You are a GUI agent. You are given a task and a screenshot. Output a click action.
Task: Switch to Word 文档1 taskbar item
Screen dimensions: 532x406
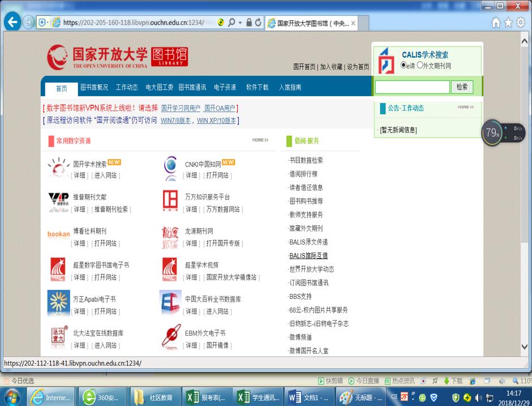pyautogui.click(x=309, y=397)
